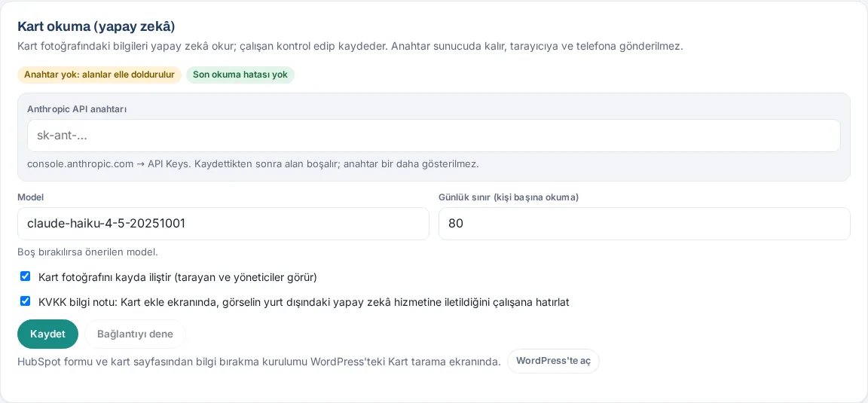Click the Kaydet button
The image size is (868, 403).
pyautogui.click(x=47, y=334)
